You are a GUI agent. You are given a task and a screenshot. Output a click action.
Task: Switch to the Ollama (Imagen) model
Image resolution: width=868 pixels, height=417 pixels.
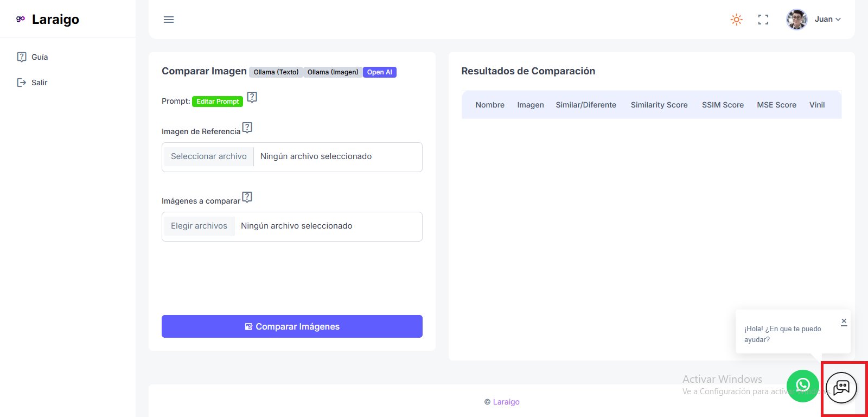pyautogui.click(x=333, y=72)
